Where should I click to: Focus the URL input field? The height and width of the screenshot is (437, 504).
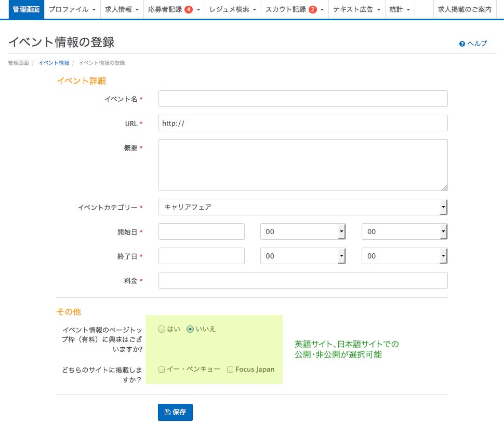303,123
